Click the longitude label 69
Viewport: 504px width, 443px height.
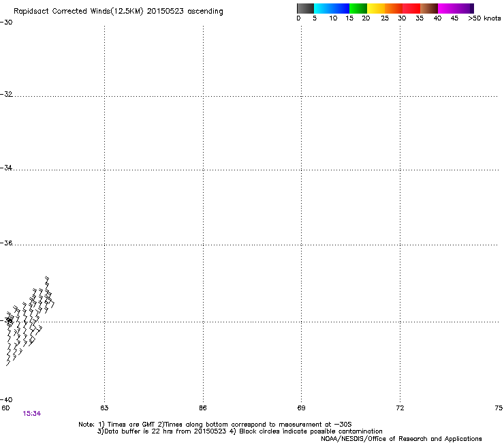(x=301, y=408)
